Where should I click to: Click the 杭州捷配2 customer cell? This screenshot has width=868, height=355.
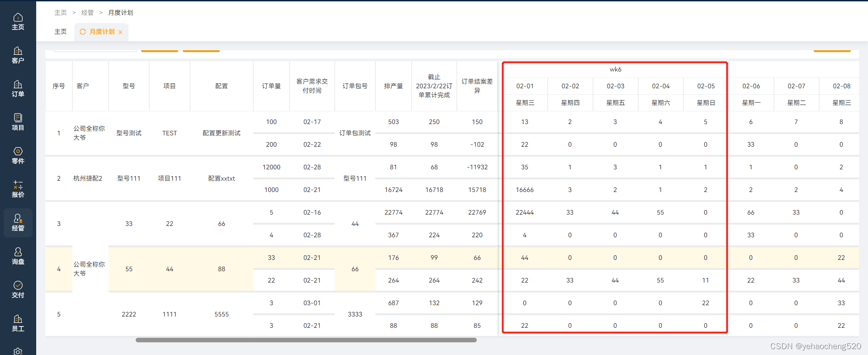(90, 178)
